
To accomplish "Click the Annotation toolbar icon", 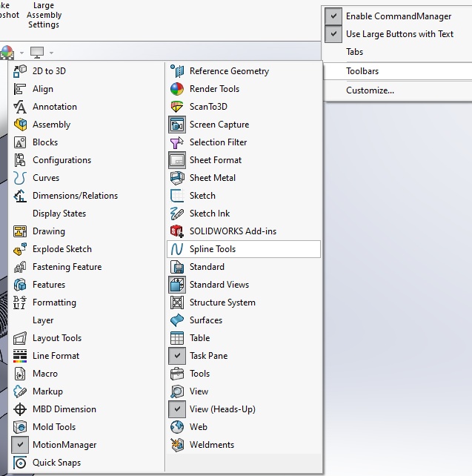I will click(x=20, y=107).
